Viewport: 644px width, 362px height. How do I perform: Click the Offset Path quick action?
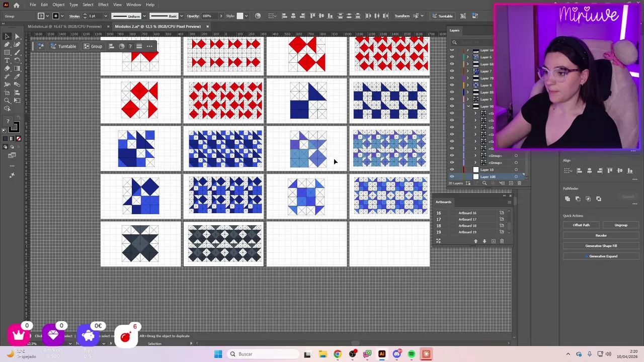[x=581, y=225]
